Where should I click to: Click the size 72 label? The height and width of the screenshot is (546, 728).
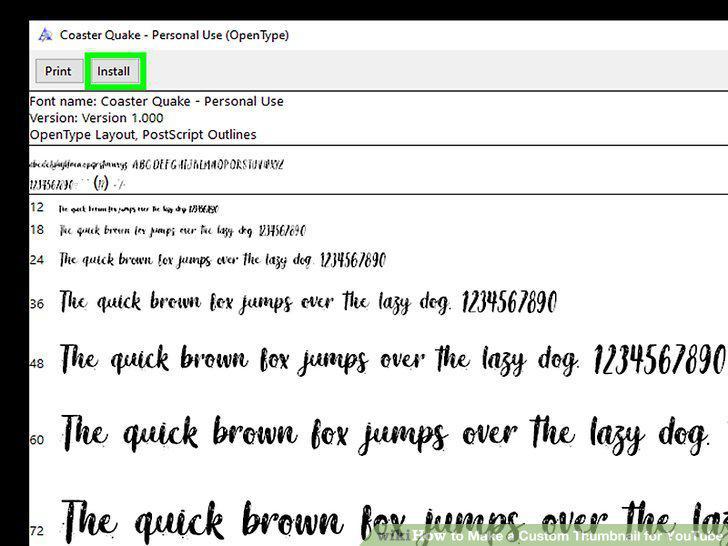click(37, 530)
